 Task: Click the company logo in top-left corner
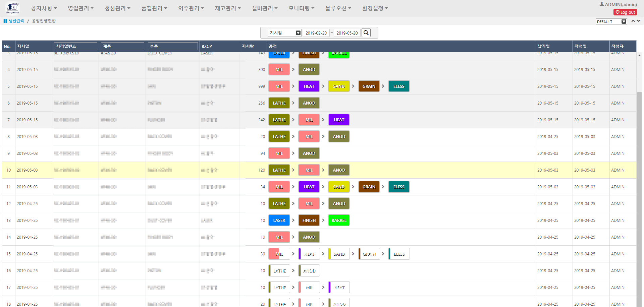click(x=13, y=8)
